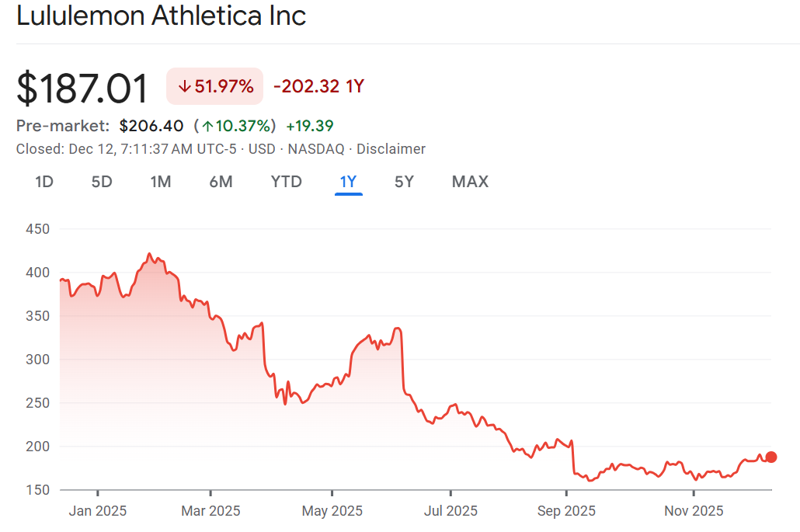
Task: Click the Jan 2025 axis label
Action: pos(98,510)
